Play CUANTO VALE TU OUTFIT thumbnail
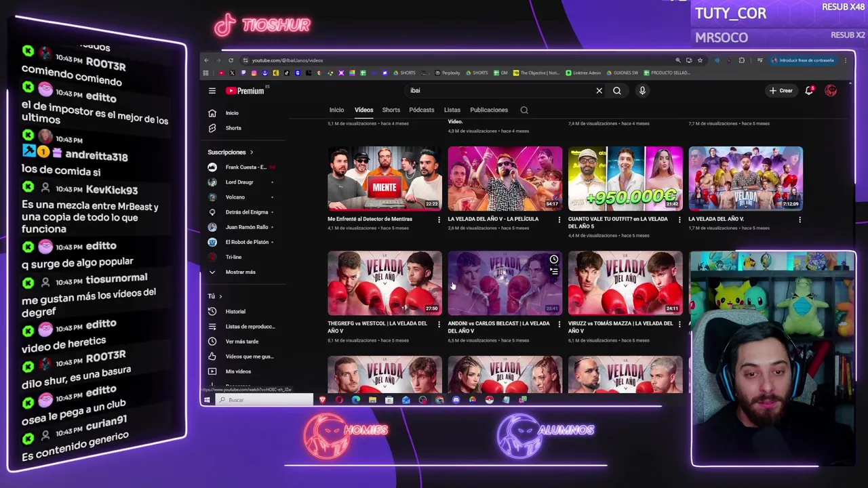Screen dimensions: 868x488 [625, 178]
